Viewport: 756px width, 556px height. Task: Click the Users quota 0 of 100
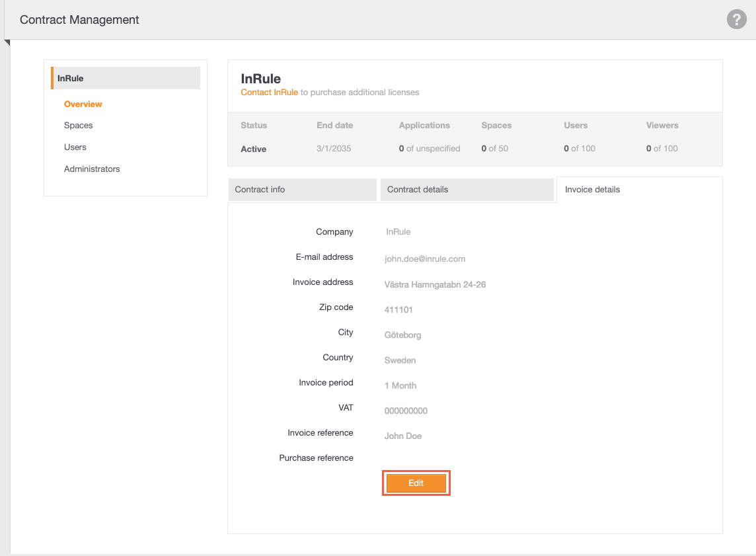580,149
